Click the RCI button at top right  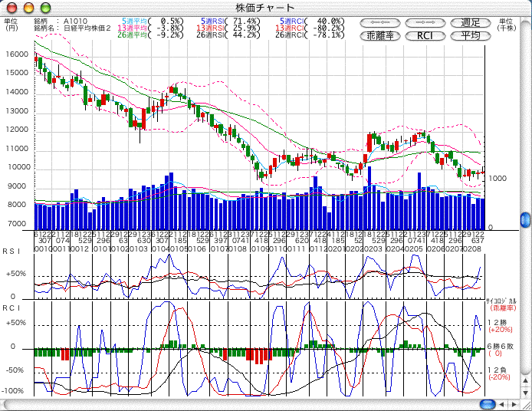tap(425, 35)
